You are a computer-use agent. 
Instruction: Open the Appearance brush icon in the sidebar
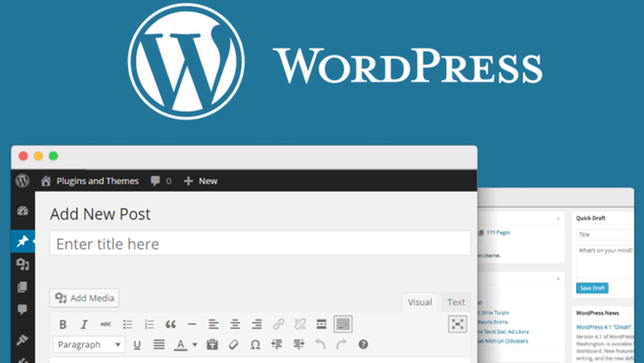[x=23, y=339]
